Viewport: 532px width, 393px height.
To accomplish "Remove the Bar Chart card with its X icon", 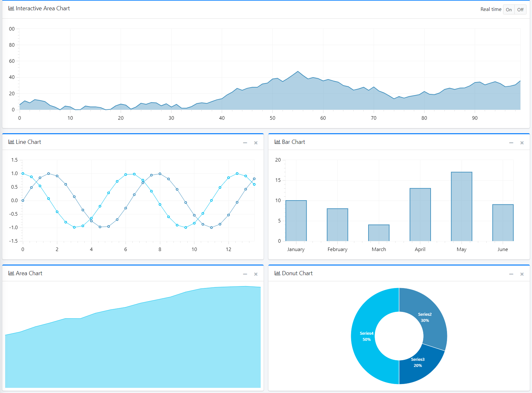I will tap(522, 143).
